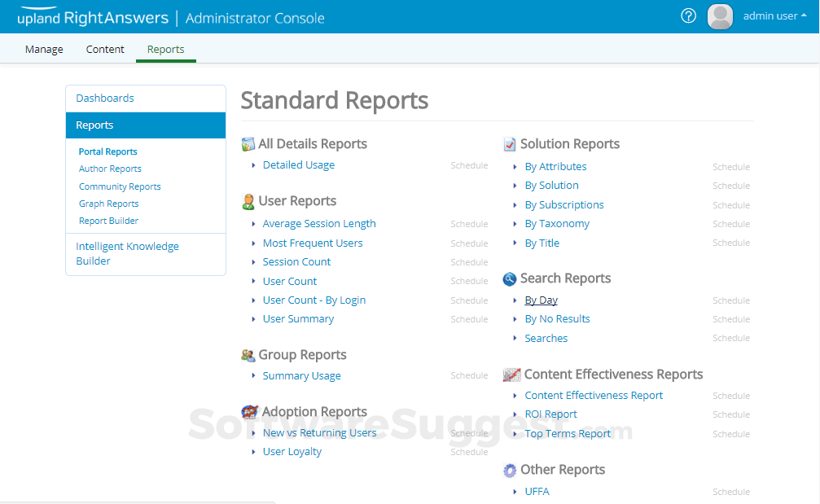
Task: Click the Search Reports magnifier icon
Action: click(510, 278)
